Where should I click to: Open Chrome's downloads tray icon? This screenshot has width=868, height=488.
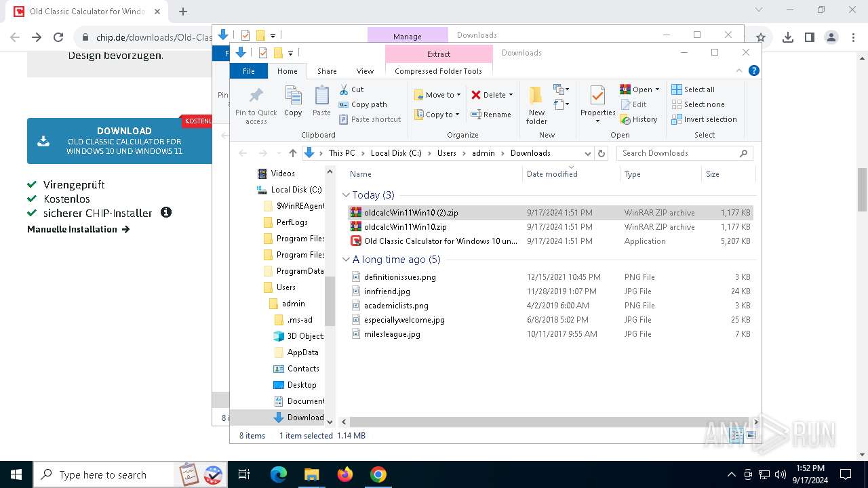point(787,38)
